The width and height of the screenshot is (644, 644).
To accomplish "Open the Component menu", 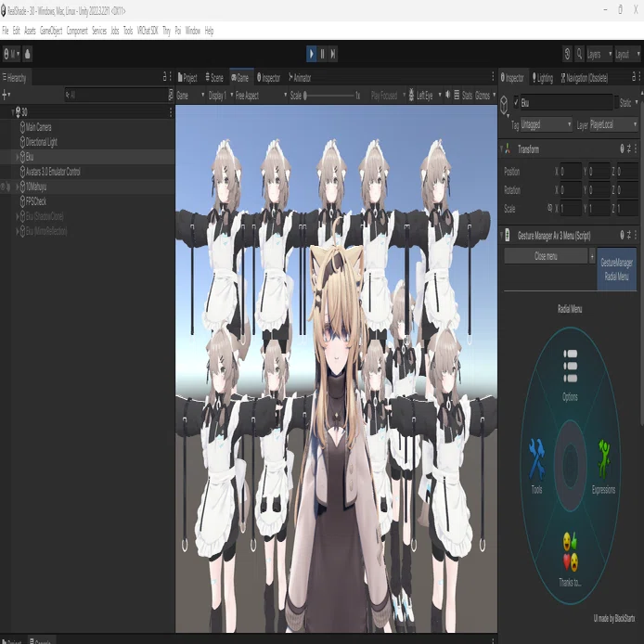I will click(77, 31).
